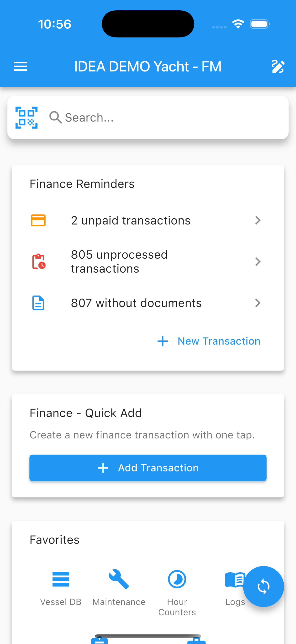Open 2 unpaid transactions reminder
Screen dimensions: 296x644
pos(131,220)
